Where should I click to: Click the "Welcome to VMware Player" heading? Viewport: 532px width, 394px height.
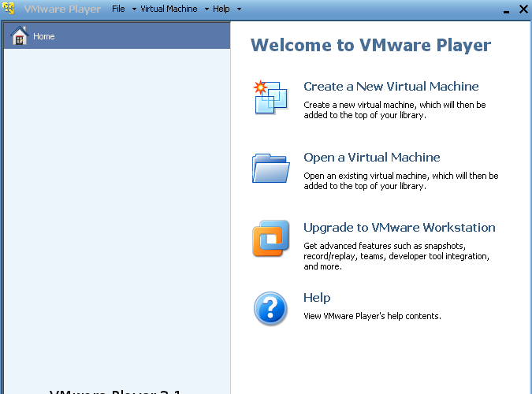click(x=370, y=45)
